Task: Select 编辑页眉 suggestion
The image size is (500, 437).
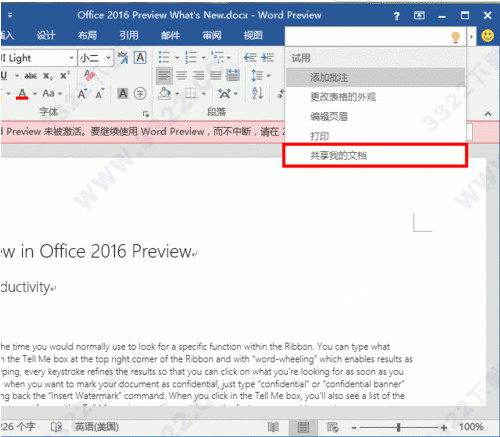Action: 375,116
